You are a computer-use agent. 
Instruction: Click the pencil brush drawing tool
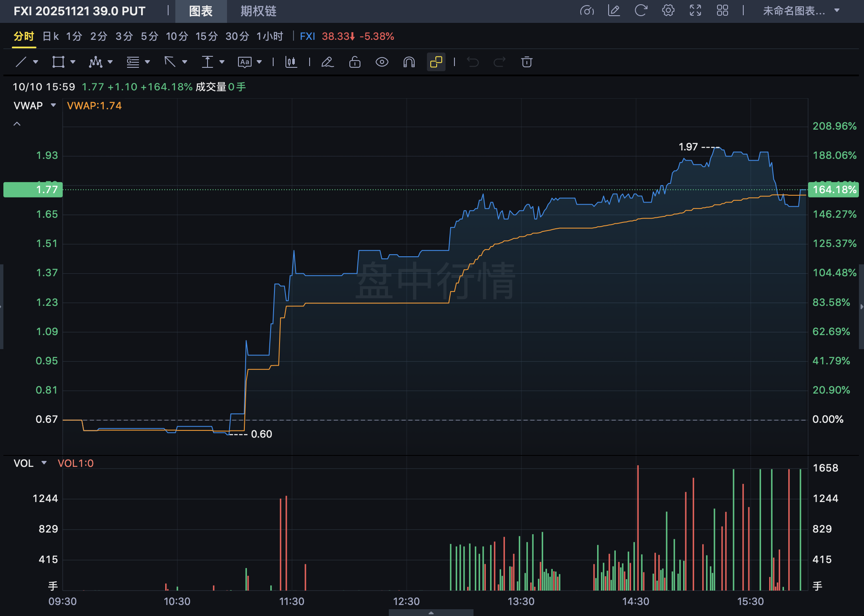(327, 62)
